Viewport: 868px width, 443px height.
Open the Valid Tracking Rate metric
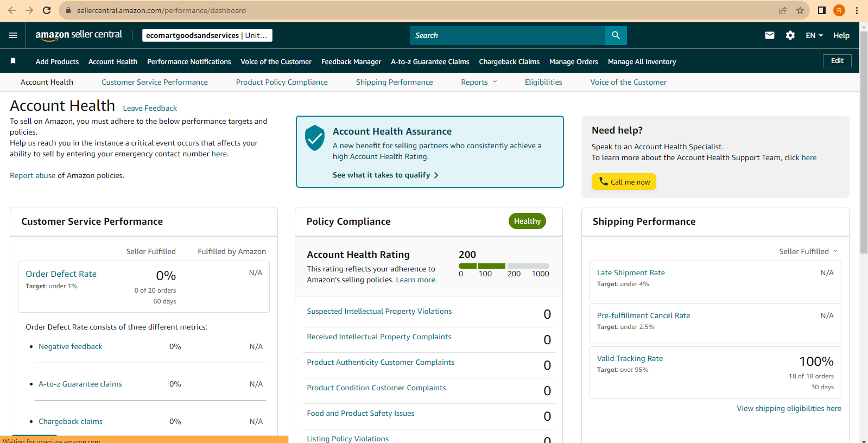point(630,358)
